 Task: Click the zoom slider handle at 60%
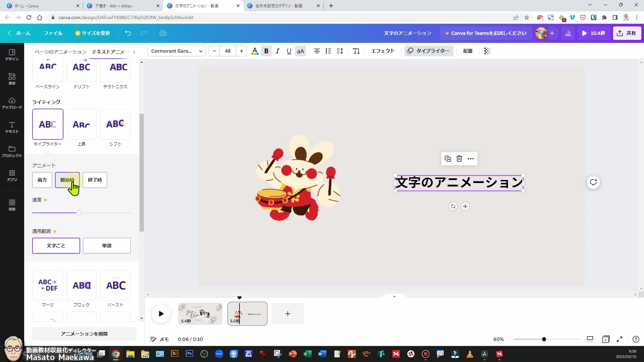point(544,339)
